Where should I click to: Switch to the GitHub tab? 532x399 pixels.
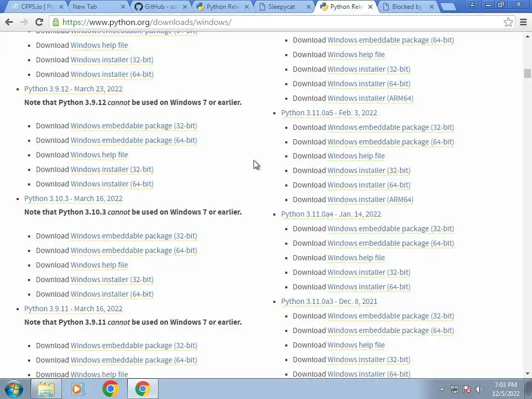coord(159,7)
